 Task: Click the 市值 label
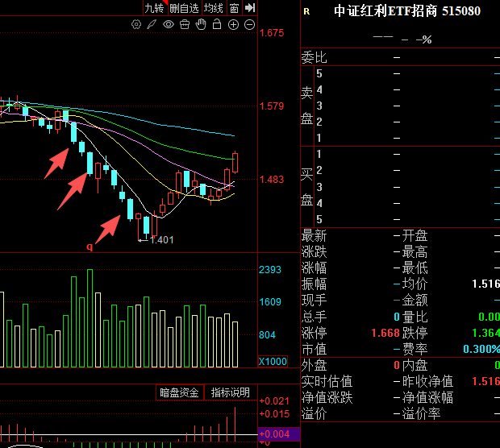[314, 349]
